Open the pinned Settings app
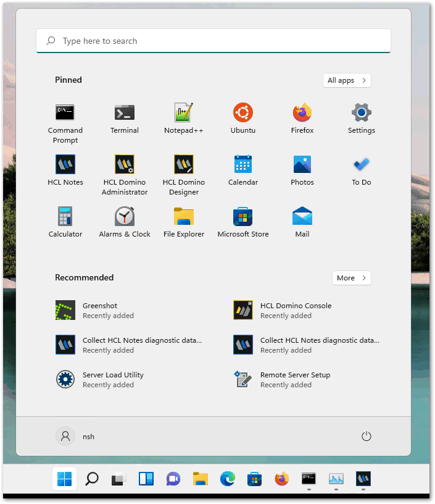 tap(362, 119)
